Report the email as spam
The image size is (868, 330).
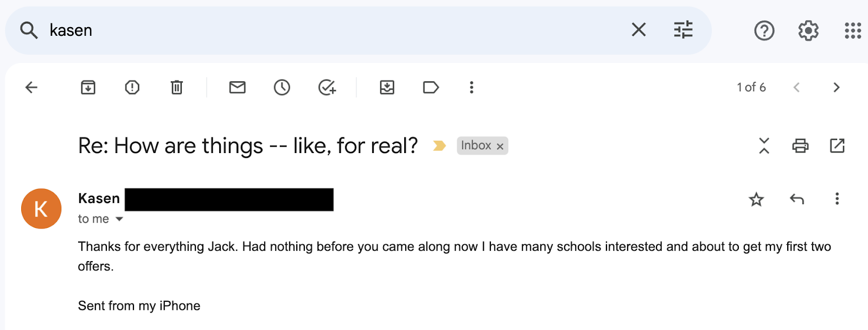click(132, 87)
